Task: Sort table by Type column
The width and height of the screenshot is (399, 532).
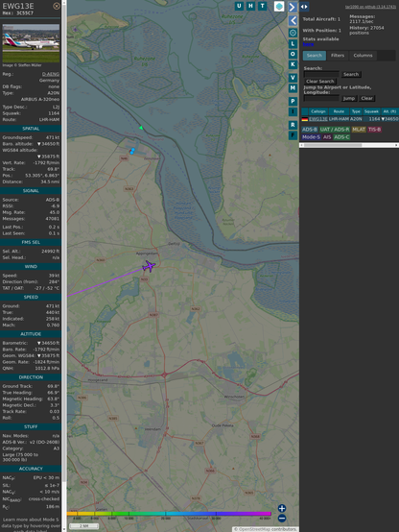Action: click(x=356, y=111)
